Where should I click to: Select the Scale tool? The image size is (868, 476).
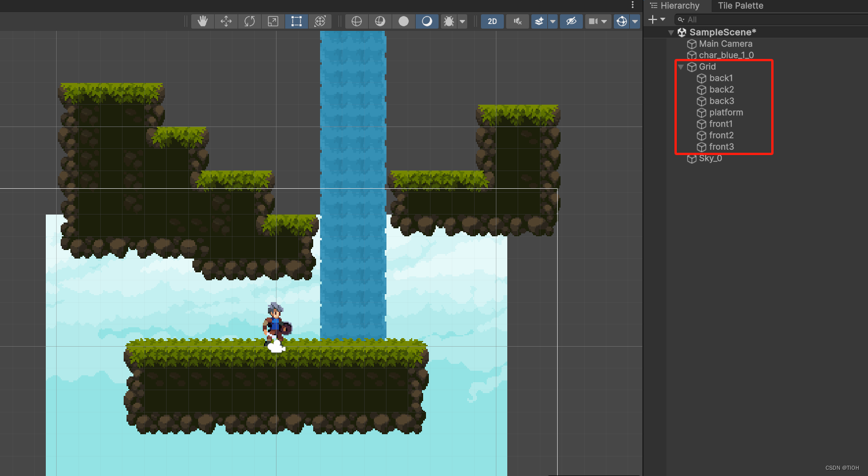pos(273,21)
